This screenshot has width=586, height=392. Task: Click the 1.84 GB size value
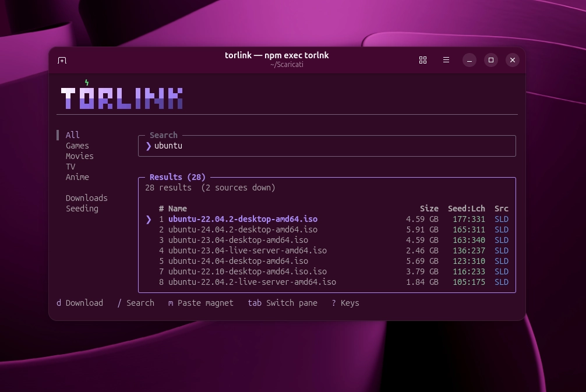(x=422, y=282)
